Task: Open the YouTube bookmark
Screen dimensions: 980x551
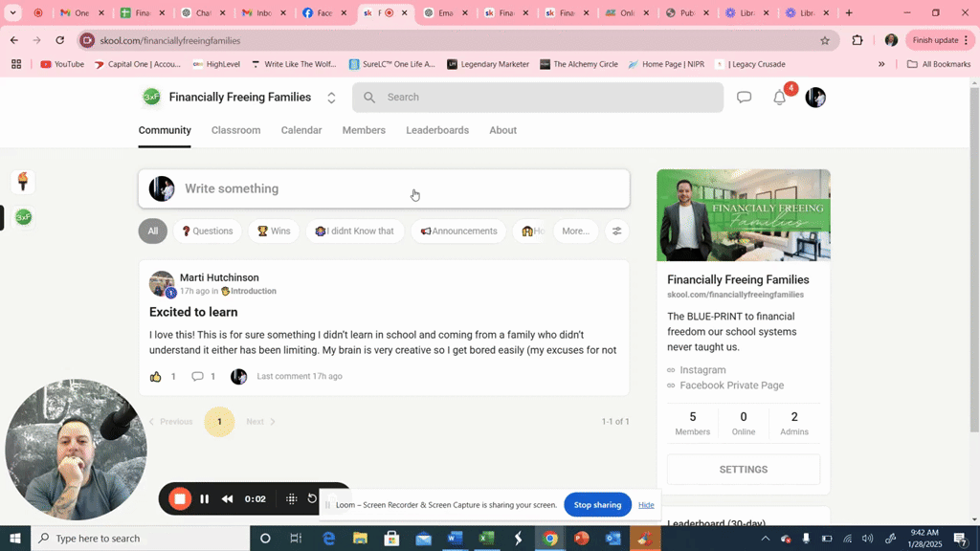Action: click(62, 64)
